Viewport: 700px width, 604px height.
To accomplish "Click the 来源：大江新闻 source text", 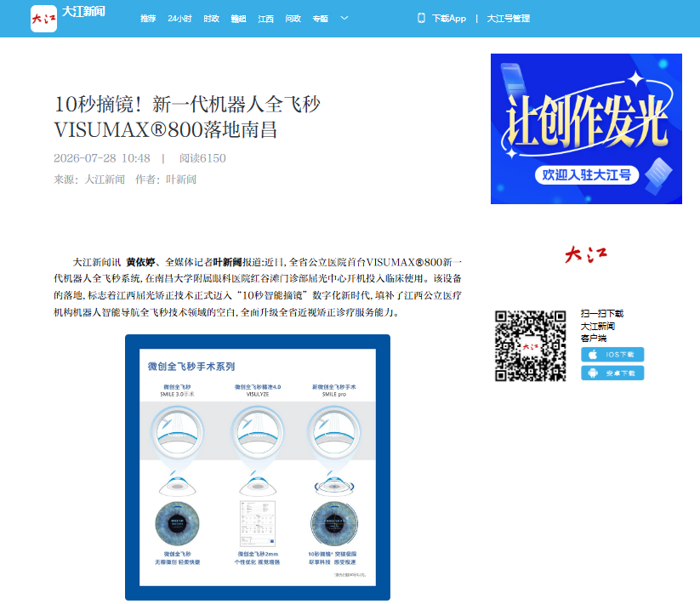I will [89, 179].
